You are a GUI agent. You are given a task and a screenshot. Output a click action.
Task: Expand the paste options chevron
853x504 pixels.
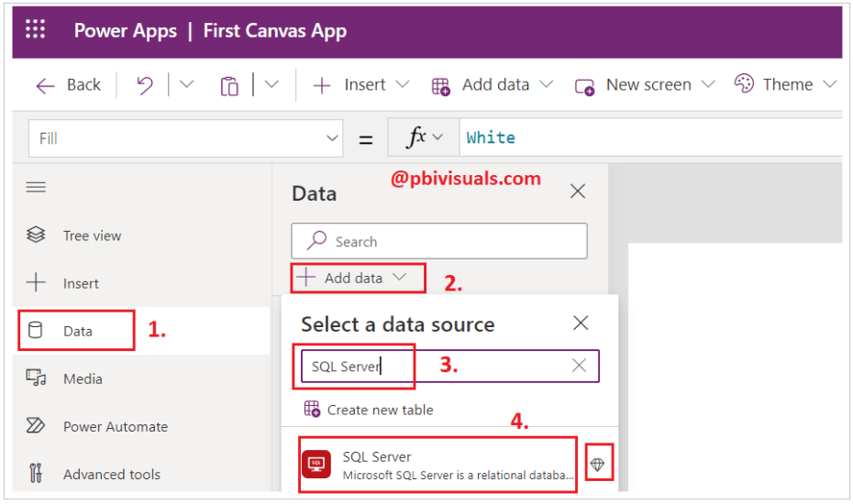point(271,84)
